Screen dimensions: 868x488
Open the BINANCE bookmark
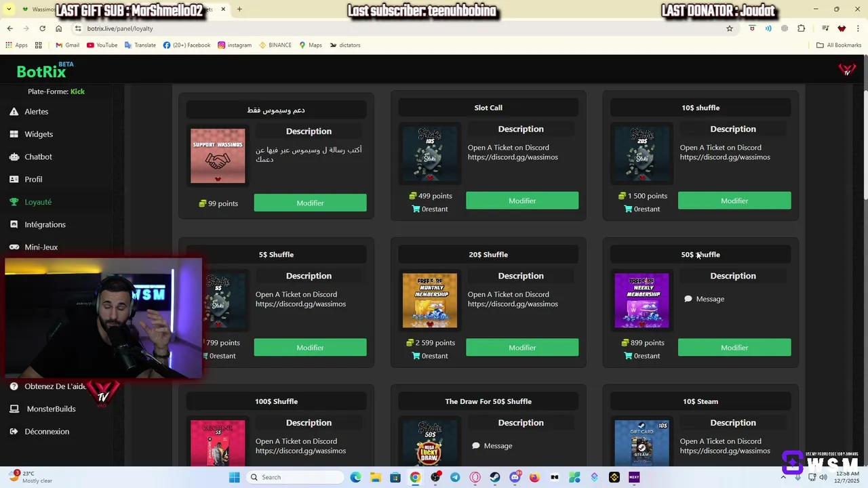click(x=275, y=45)
